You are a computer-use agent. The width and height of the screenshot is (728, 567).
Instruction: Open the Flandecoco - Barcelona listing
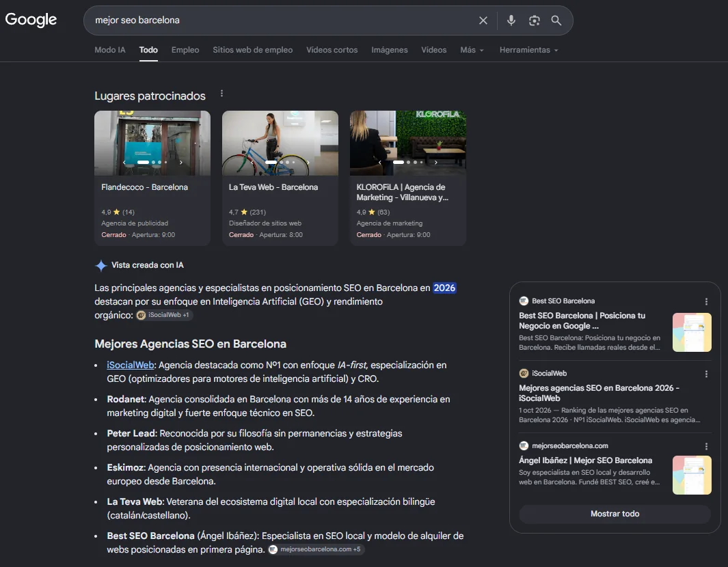(x=144, y=187)
